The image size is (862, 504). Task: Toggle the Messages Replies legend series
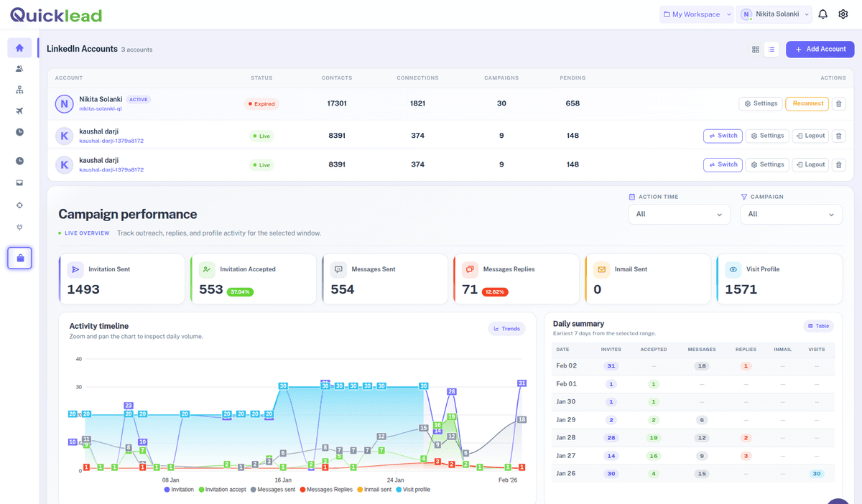(x=325, y=490)
